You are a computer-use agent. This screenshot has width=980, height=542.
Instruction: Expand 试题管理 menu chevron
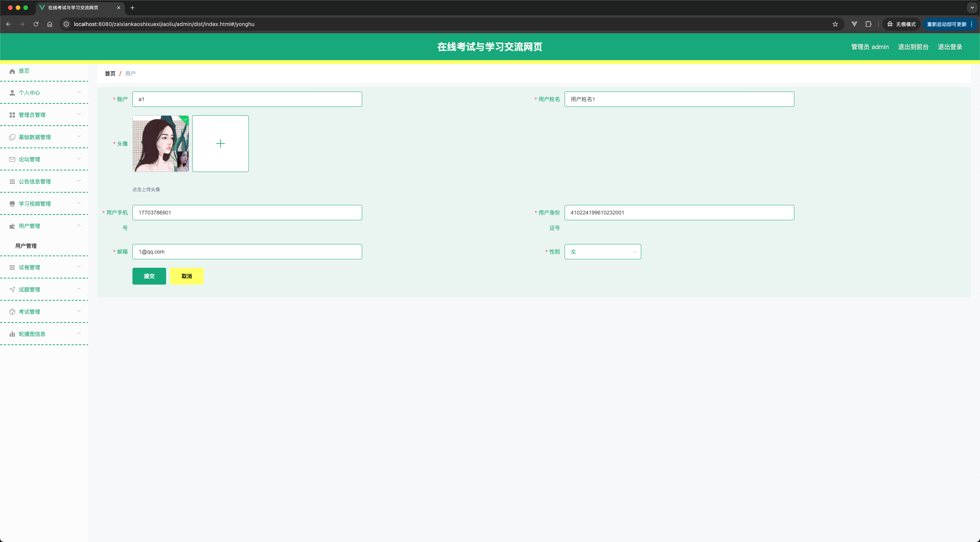click(x=79, y=289)
